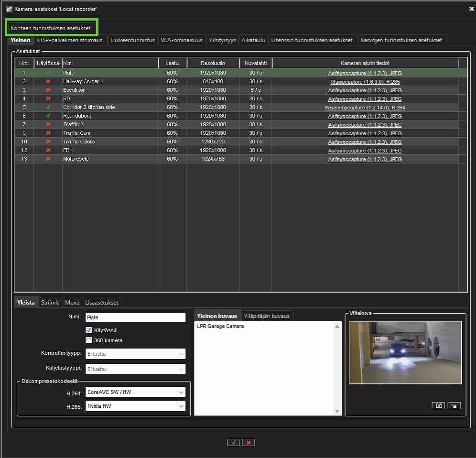
Task: Click the description box scrollbar down arrow
Action: 337,411
